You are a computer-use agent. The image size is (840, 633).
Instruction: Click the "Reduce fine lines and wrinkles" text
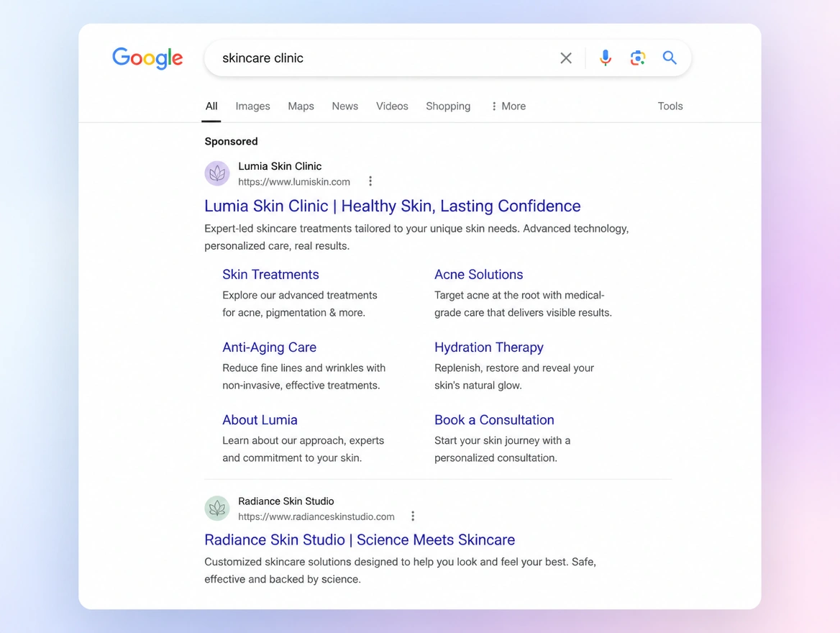303,377
